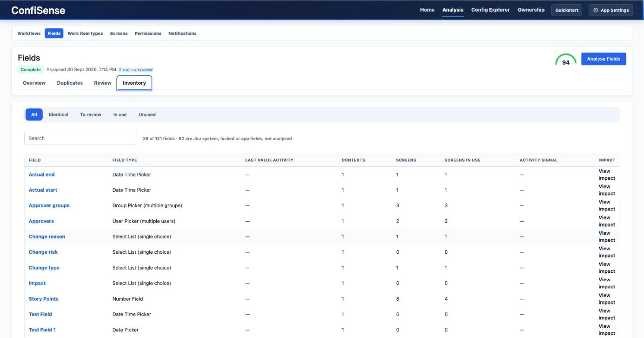Image resolution: width=644 pixels, height=338 pixels.
Task: Sort by the FIELD column header
Action: [34, 160]
